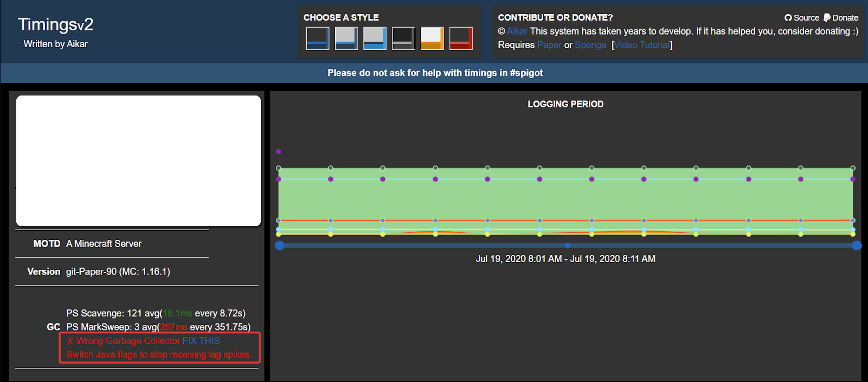Open the Video Tutorial link
868x382 pixels.
click(642, 45)
